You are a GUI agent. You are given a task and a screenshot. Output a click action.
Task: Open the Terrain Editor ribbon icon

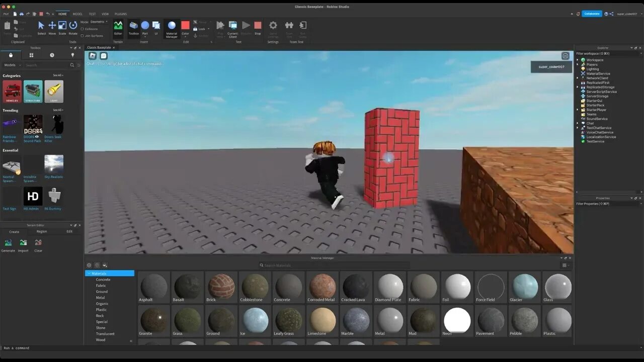click(x=118, y=28)
